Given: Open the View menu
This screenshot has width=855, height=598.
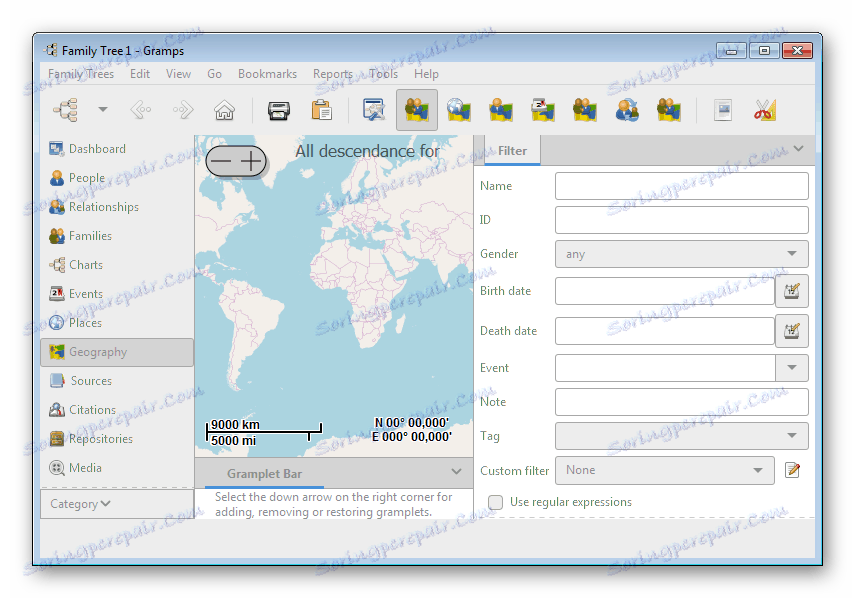Looking at the screenshot, I should (x=178, y=74).
